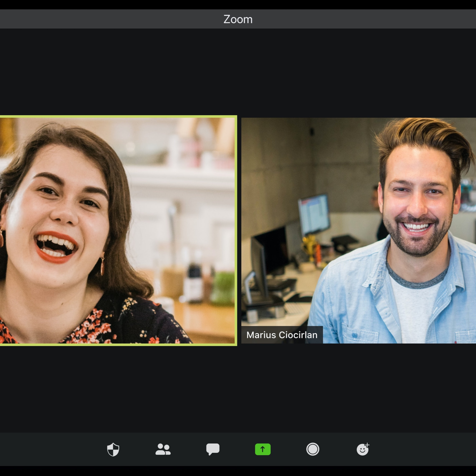
Task: Open the Security shield options
Action: 113,449
